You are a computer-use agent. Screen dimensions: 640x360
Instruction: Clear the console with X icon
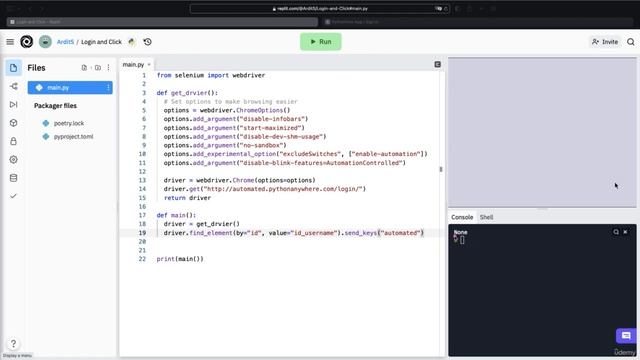point(625,232)
